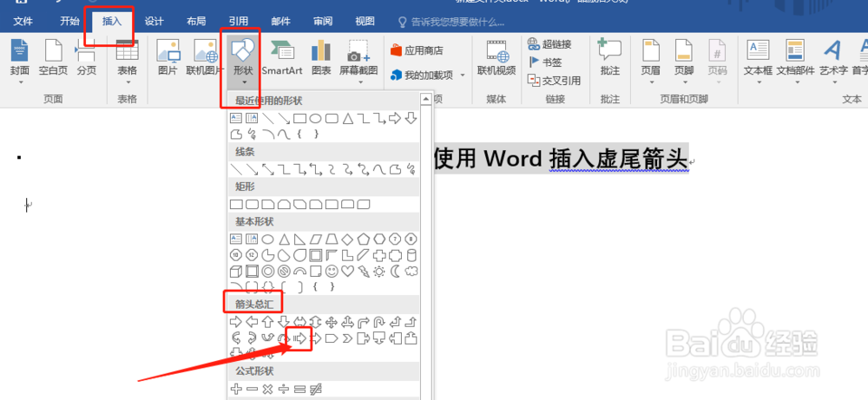Open the 表格 table dropdown
Viewport: 868px width, 400px height.
click(128, 61)
